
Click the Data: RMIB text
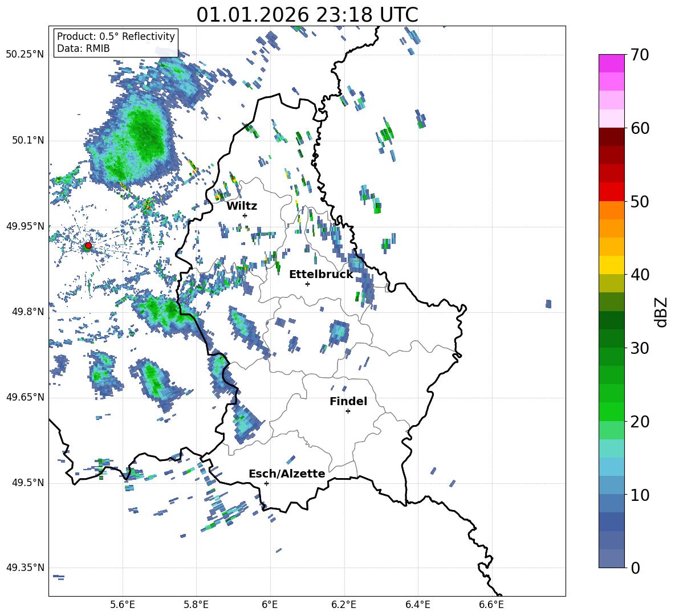[x=83, y=48]
